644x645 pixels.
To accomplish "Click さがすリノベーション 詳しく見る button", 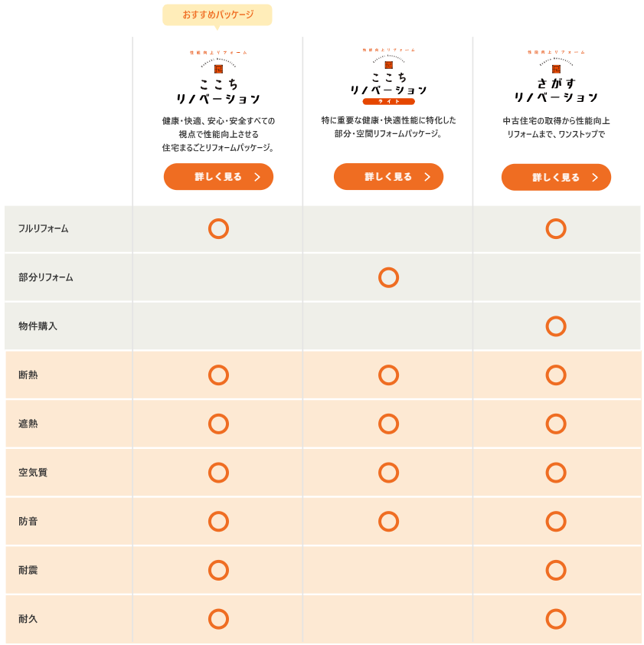I will 556,177.
